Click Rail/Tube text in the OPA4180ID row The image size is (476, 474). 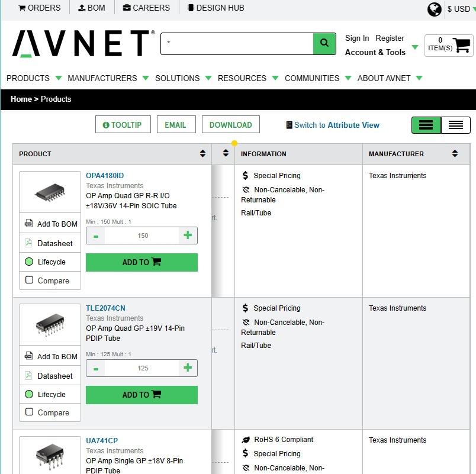(x=256, y=213)
